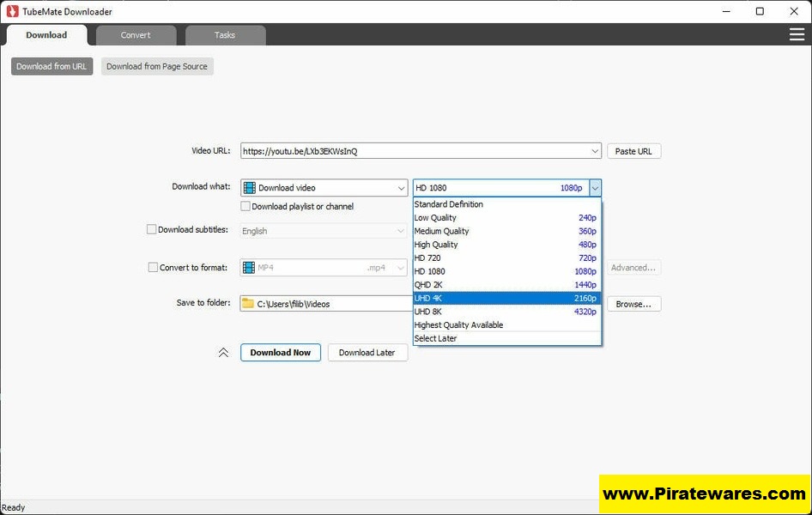This screenshot has height=515, width=812.
Task: Browse for a save folder
Action: pyautogui.click(x=633, y=303)
